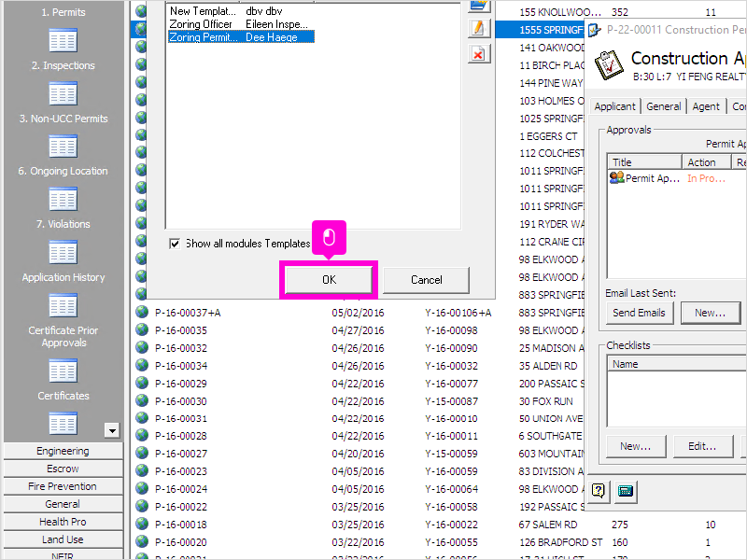
Task: Open the General module in sidebar
Action: coord(63,504)
